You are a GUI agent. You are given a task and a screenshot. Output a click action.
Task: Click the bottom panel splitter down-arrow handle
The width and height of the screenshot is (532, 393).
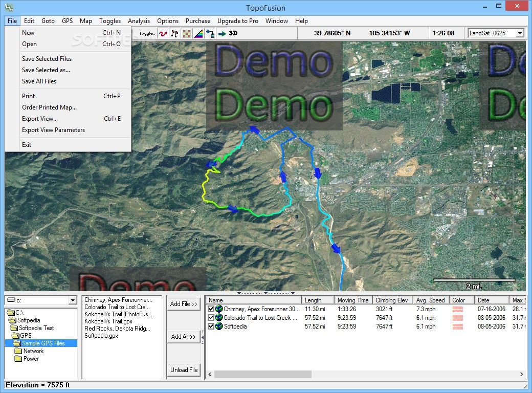pyautogui.click(x=265, y=293)
